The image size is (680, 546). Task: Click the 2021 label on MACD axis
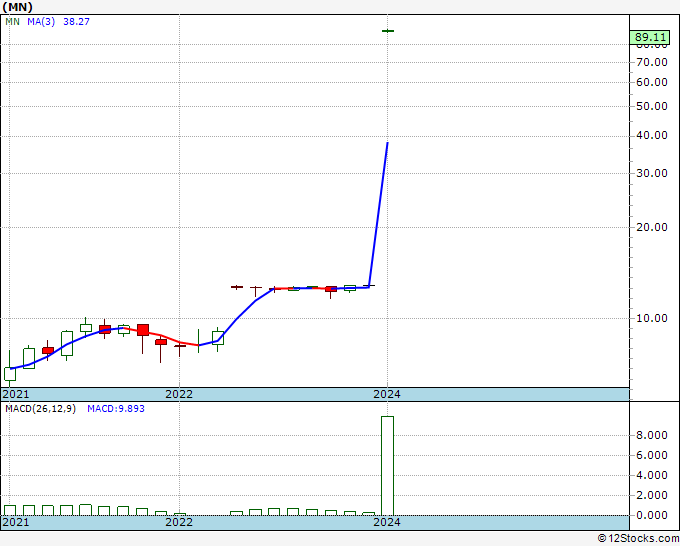[x=16, y=522]
